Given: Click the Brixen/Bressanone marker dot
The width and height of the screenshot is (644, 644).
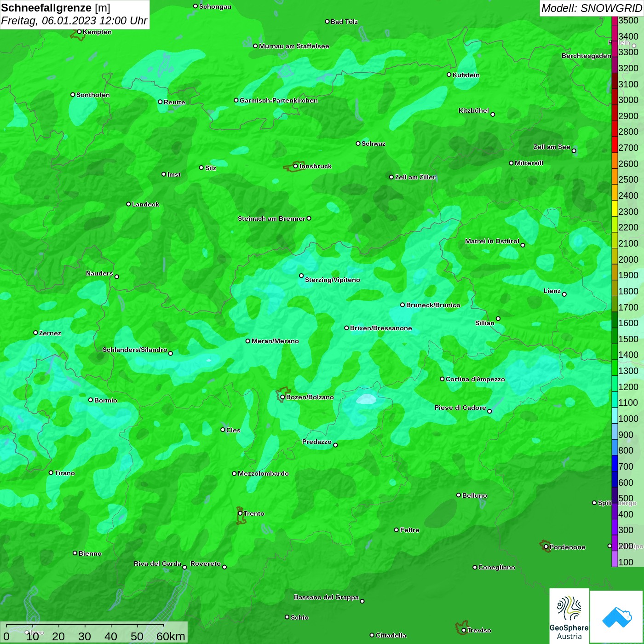Looking at the screenshot, I should tap(346, 328).
